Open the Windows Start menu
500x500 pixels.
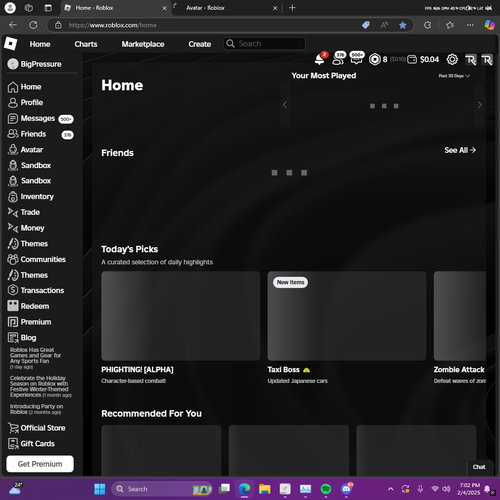[x=100, y=489]
